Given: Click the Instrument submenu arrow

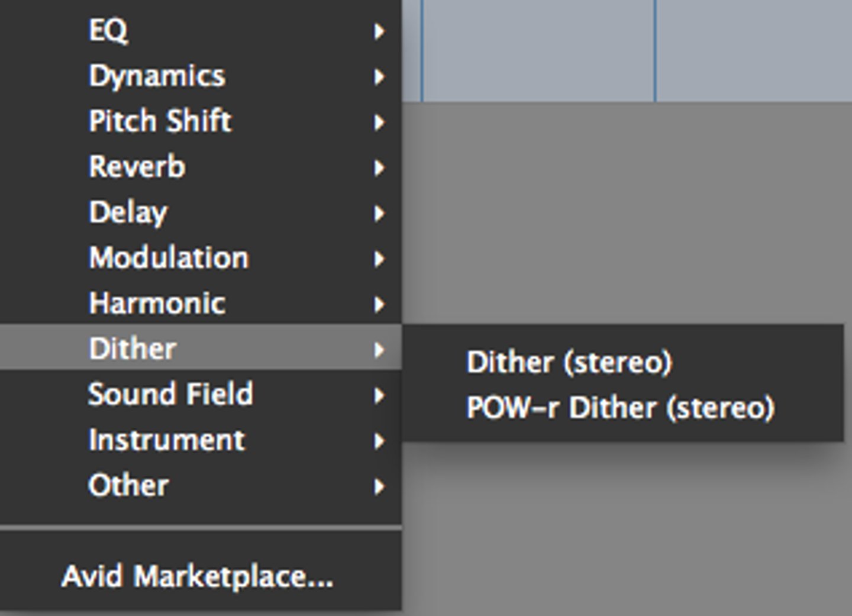Looking at the screenshot, I should pos(379,440).
